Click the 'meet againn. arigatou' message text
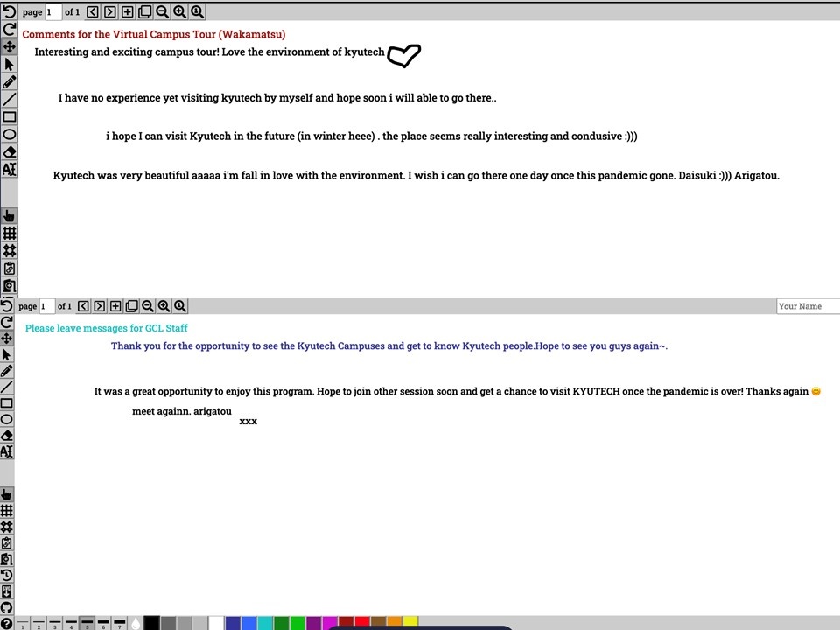 [182, 411]
